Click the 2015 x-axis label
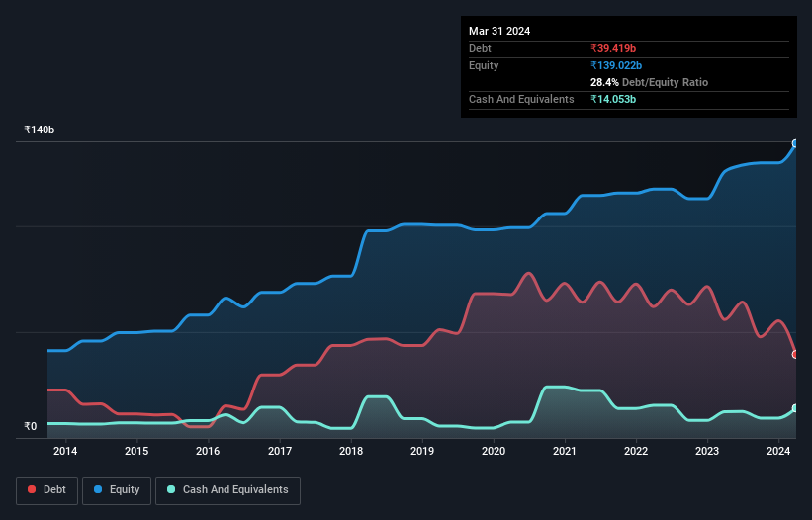Image resolution: width=812 pixels, height=520 pixels. coord(136,451)
